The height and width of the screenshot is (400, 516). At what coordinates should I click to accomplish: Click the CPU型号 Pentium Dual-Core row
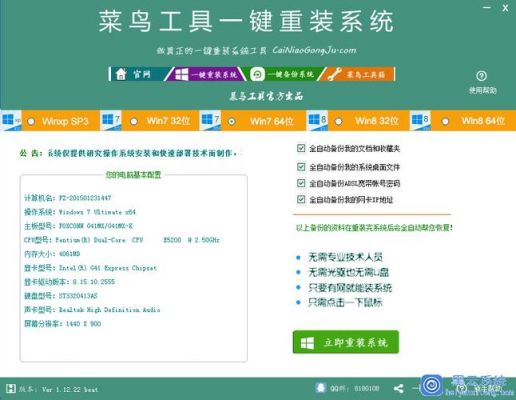122,240
